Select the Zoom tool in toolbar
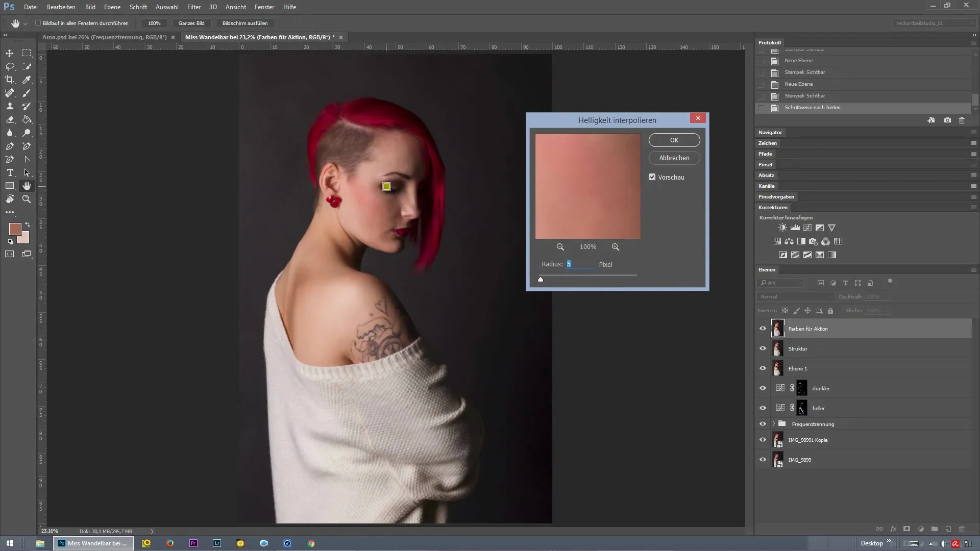The width and height of the screenshot is (980, 551). click(x=27, y=199)
